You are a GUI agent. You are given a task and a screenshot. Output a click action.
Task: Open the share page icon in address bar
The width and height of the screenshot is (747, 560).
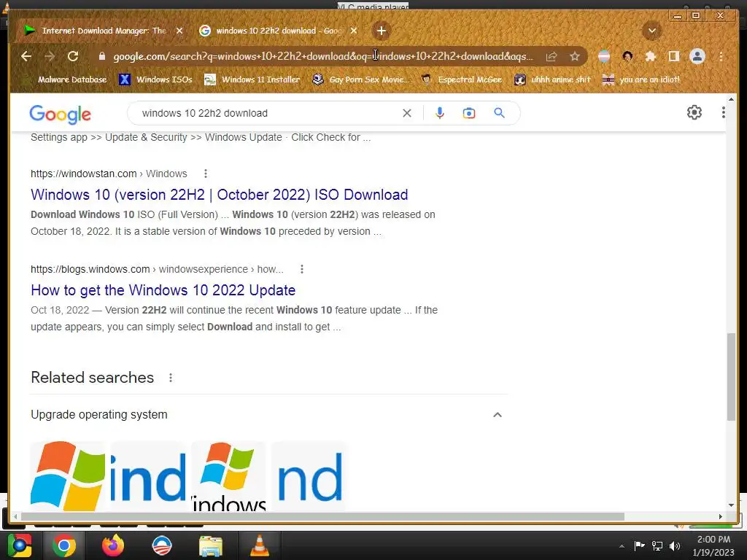point(551,56)
